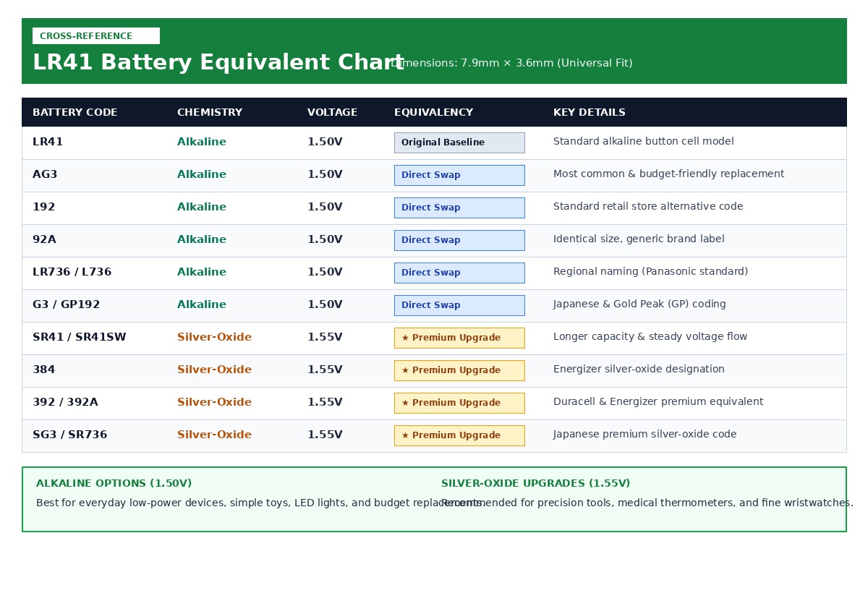The width and height of the screenshot is (868, 593).
Task: Click the Alkaline Options (1.50V) heading
Action: (114, 484)
